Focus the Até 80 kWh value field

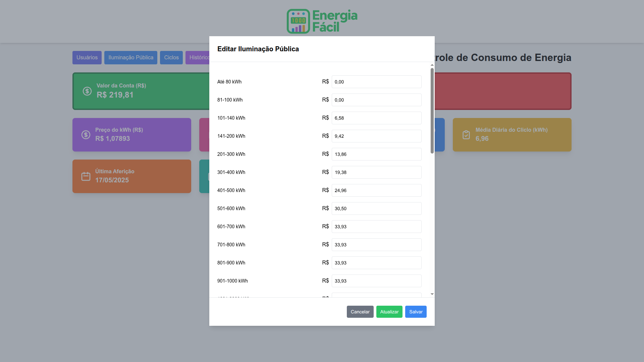(x=376, y=82)
